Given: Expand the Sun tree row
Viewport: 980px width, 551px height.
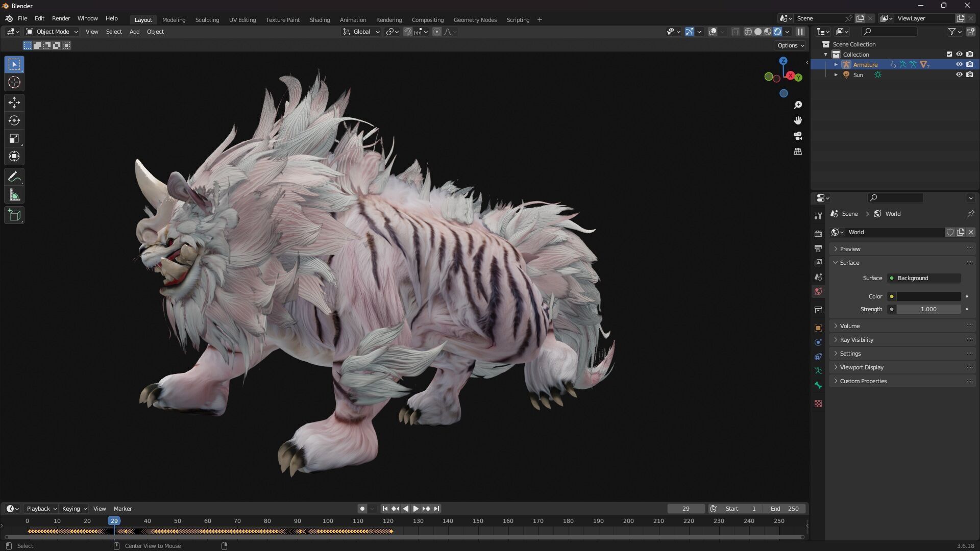Looking at the screenshot, I should 836,75.
